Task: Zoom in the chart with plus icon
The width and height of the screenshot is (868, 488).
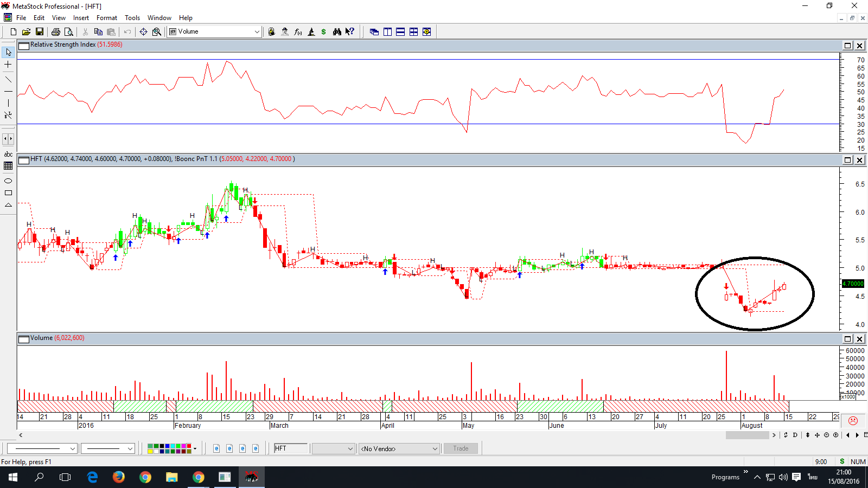Action: (835, 435)
